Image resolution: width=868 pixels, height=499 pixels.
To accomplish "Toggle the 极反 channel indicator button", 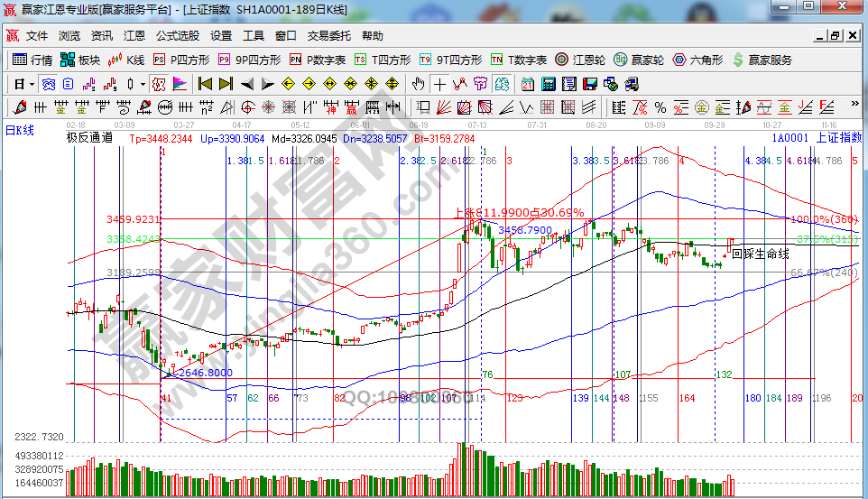I will 156,84.
